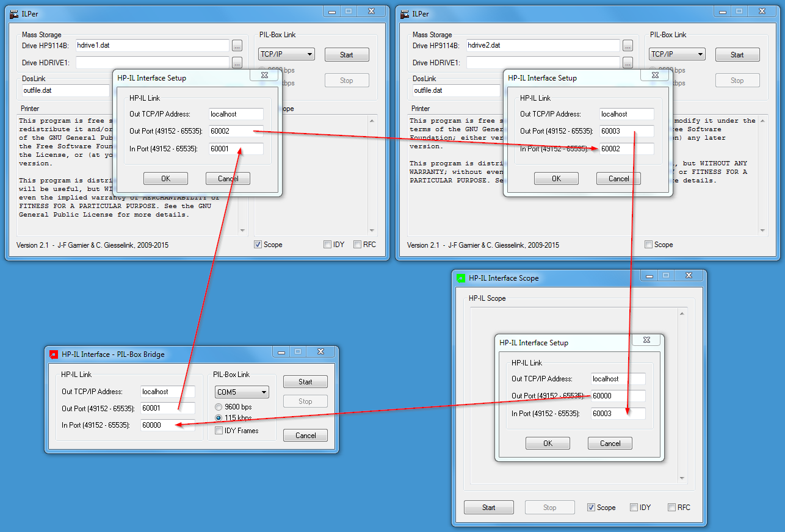Browse for HDRIVE1 file in right ILPer
This screenshot has height=532, width=785.
[628, 63]
